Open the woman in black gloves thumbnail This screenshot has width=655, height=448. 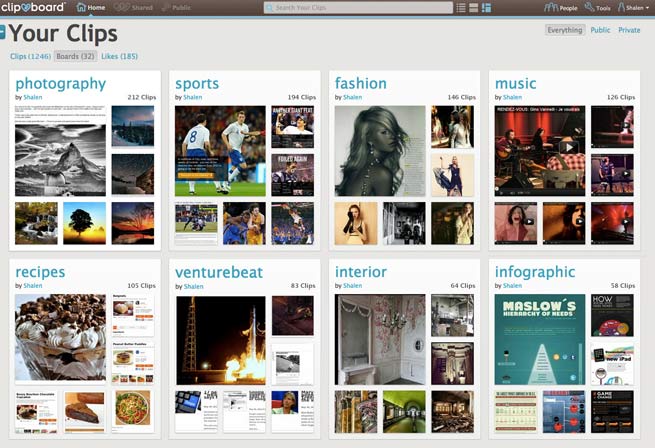356,223
